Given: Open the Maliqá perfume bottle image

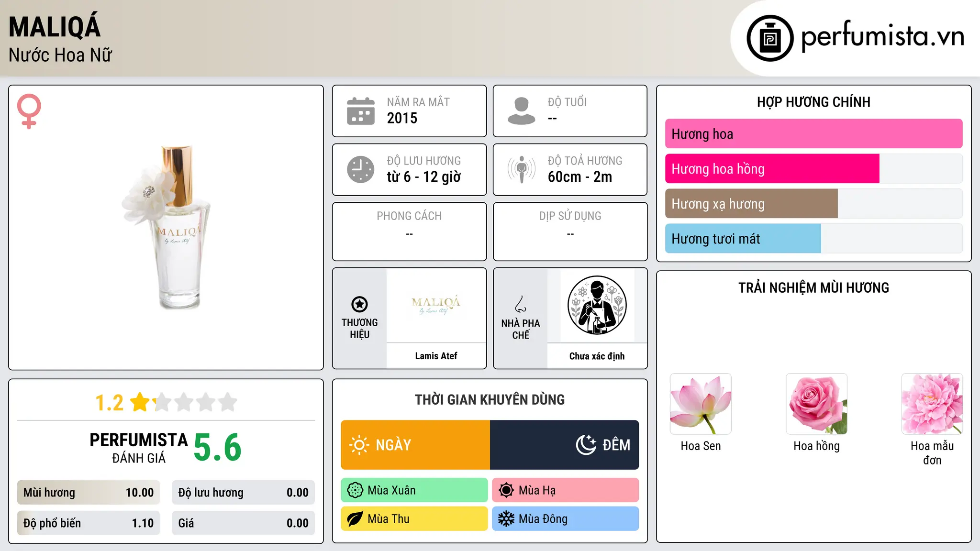Looking at the screenshot, I should 166,227.
